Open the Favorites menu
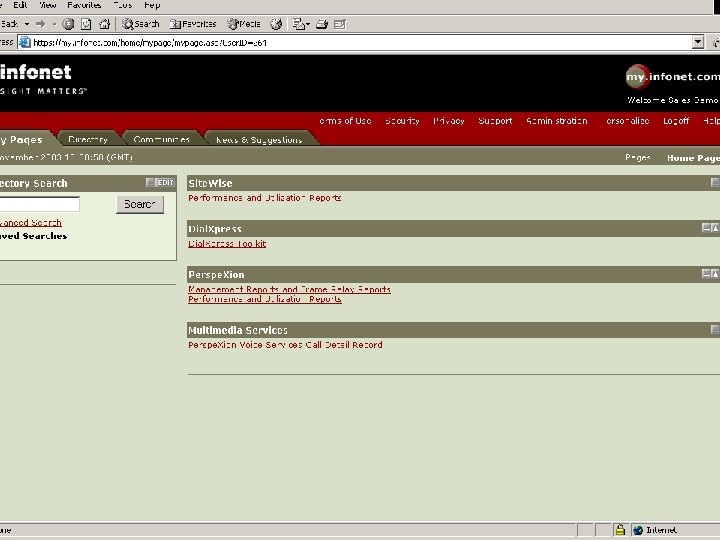 (84, 5)
